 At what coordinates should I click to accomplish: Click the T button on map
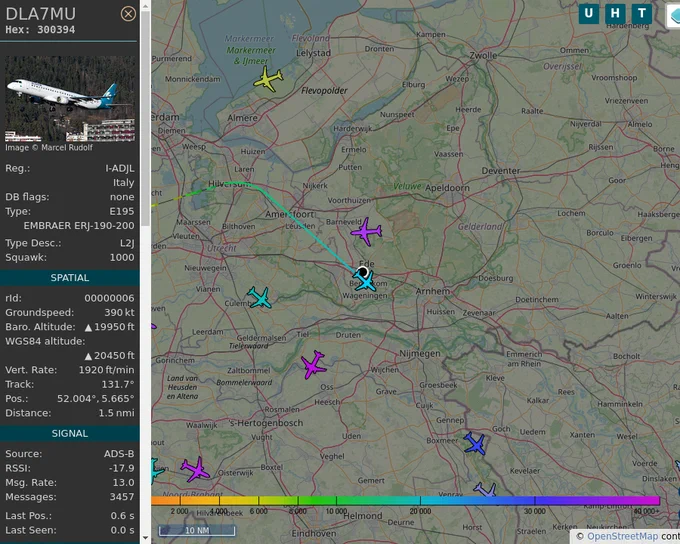coord(641,13)
